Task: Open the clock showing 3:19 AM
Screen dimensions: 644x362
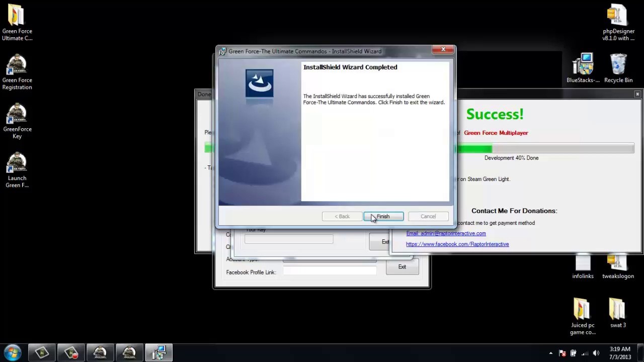Action: click(x=620, y=353)
